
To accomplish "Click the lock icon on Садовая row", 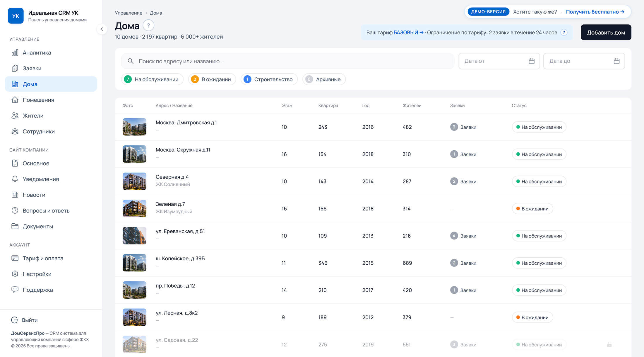I will [609, 344].
